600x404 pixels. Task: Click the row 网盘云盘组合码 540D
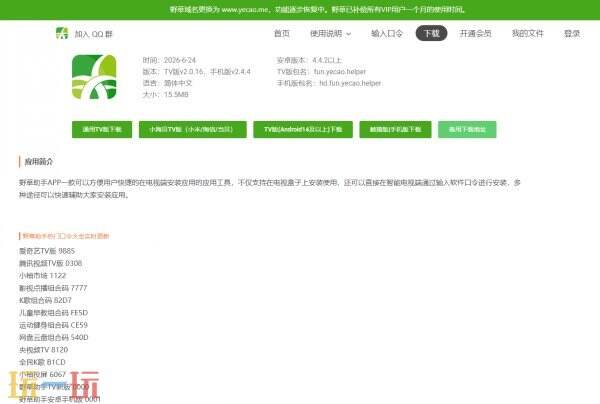coord(54,337)
